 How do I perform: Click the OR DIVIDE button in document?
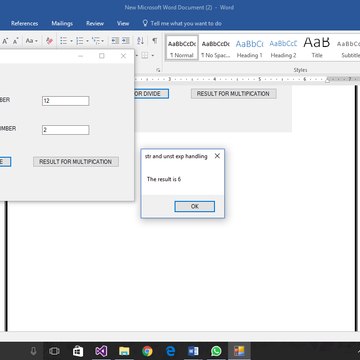[151, 94]
